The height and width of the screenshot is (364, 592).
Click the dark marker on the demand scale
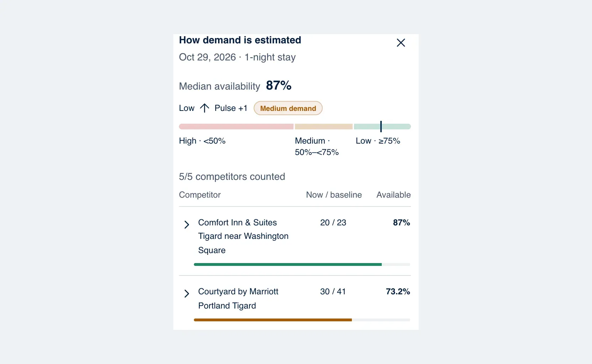point(381,127)
